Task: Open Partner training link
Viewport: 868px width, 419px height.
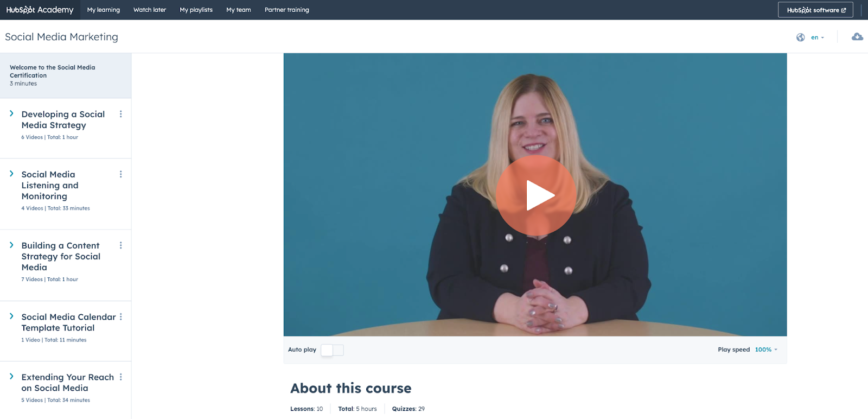Action: [287, 10]
